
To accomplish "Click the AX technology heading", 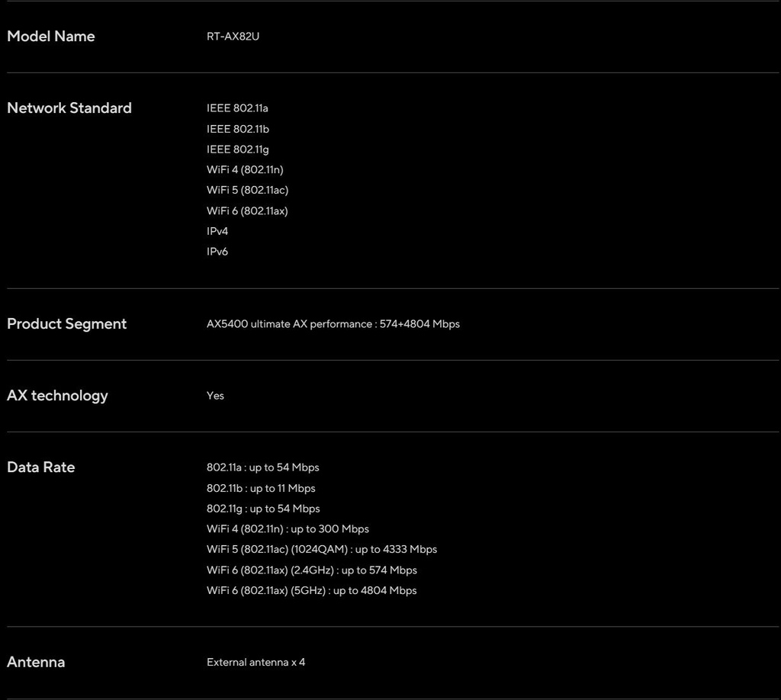I will (x=57, y=396).
